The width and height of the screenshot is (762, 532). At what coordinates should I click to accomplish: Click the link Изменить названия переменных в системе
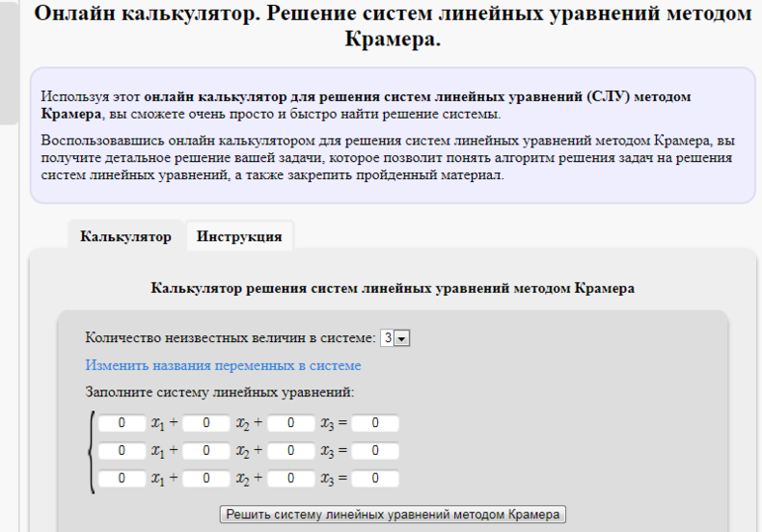(x=223, y=365)
